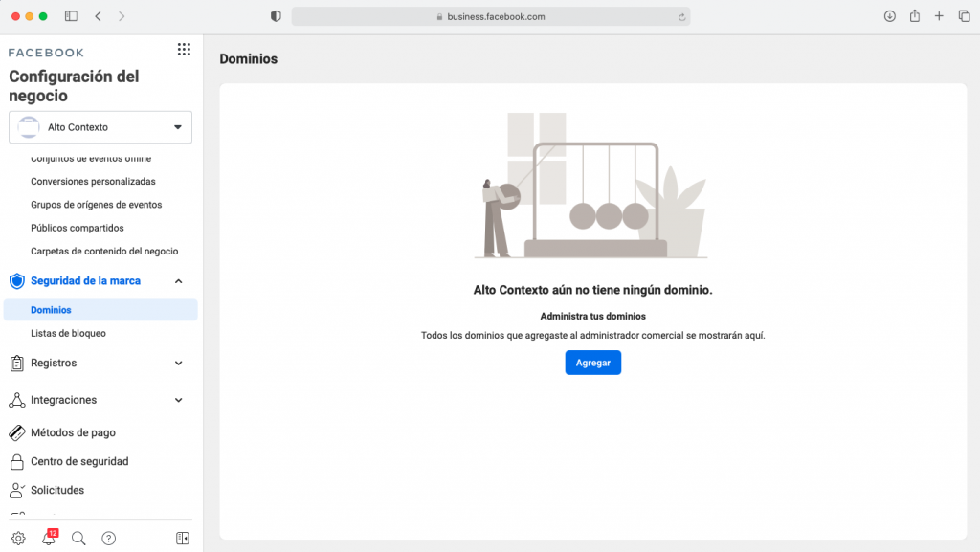Open the Alto Contexto business selector
The image size is (980, 552).
tap(100, 126)
